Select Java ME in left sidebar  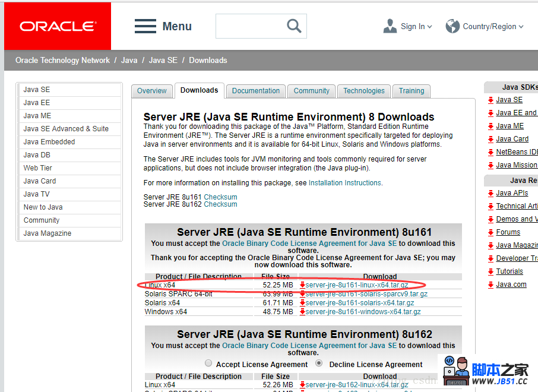(69, 116)
